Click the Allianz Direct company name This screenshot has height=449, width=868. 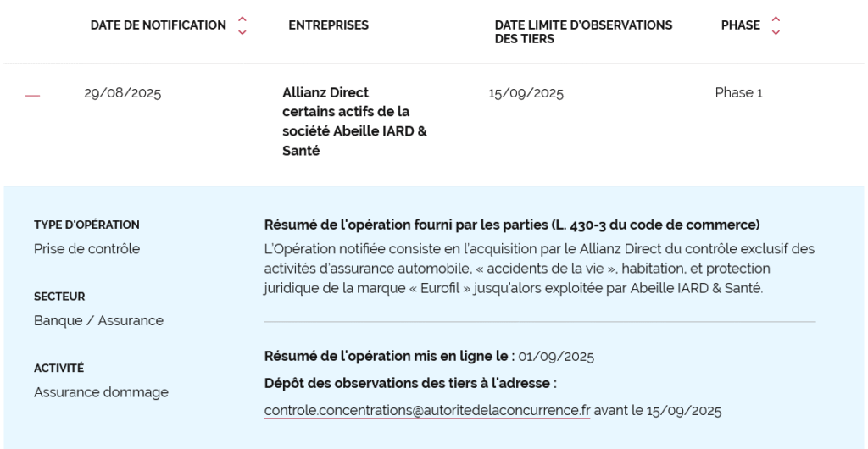click(x=325, y=92)
